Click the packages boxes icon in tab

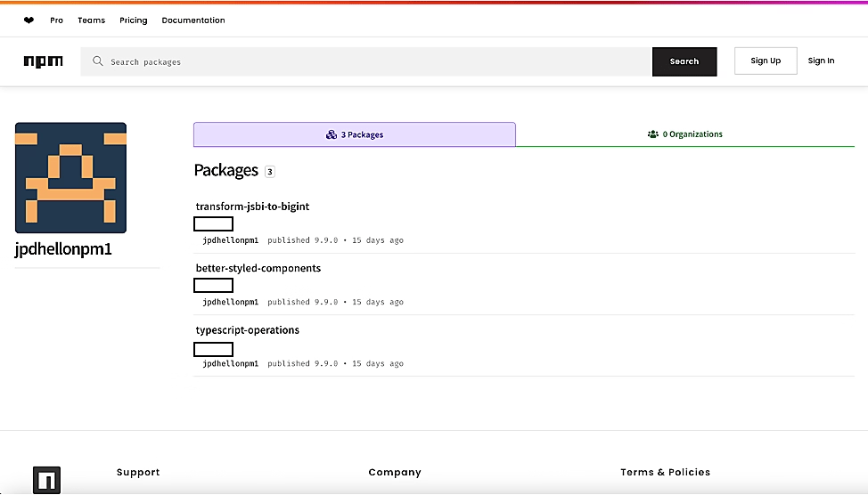(331, 134)
